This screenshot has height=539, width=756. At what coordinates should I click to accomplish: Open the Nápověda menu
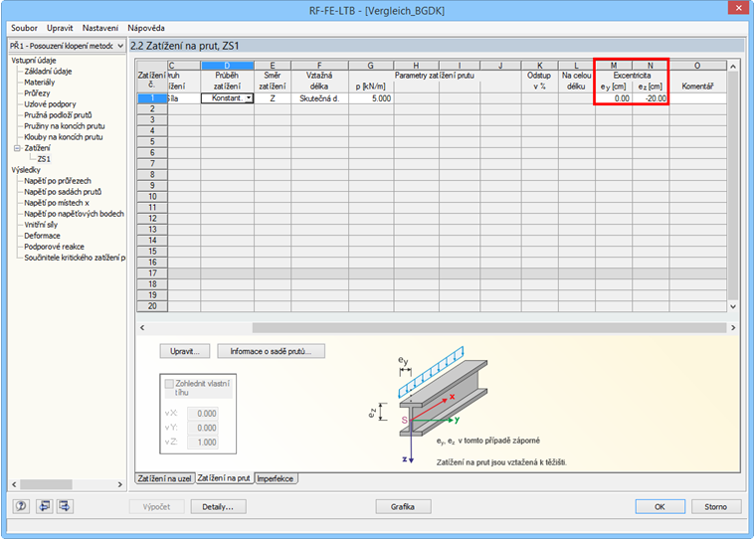pyautogui.click(x=146, y=28)
